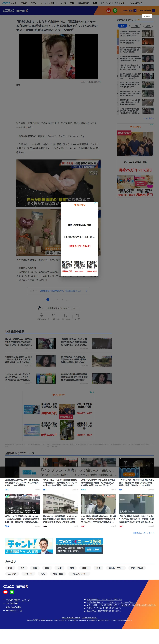159x644 pixels.
Task: Open the LINE icon in header
Action: [115, 11]
